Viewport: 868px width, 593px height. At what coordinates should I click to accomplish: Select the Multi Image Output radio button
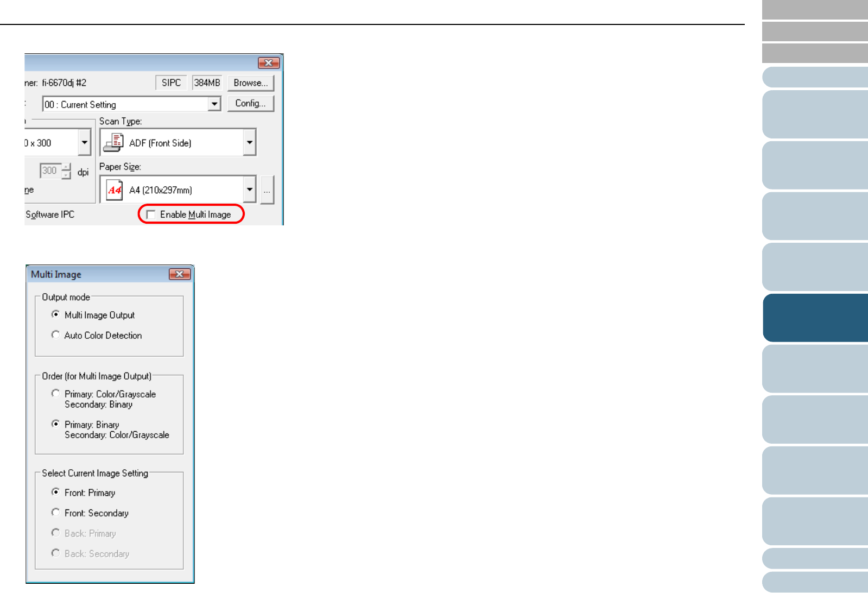[x=55, y=314]
